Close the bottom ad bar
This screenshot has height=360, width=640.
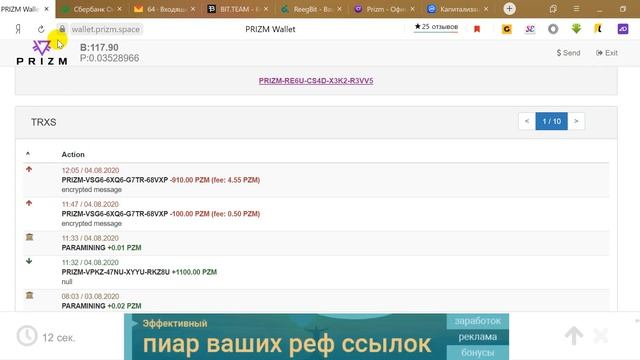click(x=601, y=336)
